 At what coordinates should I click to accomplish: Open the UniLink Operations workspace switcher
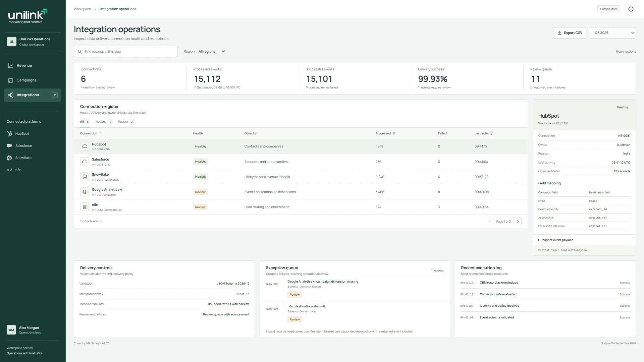(33, 42)
